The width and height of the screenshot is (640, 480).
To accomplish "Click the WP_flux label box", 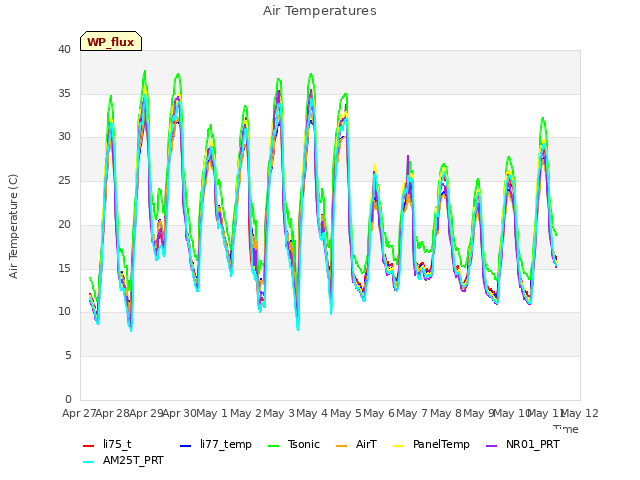I will 111,41.
